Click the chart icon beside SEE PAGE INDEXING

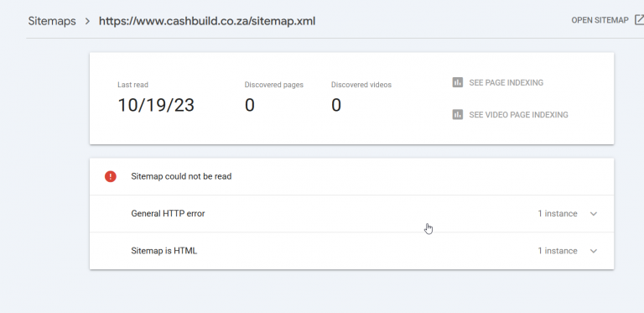coord(458,82)
